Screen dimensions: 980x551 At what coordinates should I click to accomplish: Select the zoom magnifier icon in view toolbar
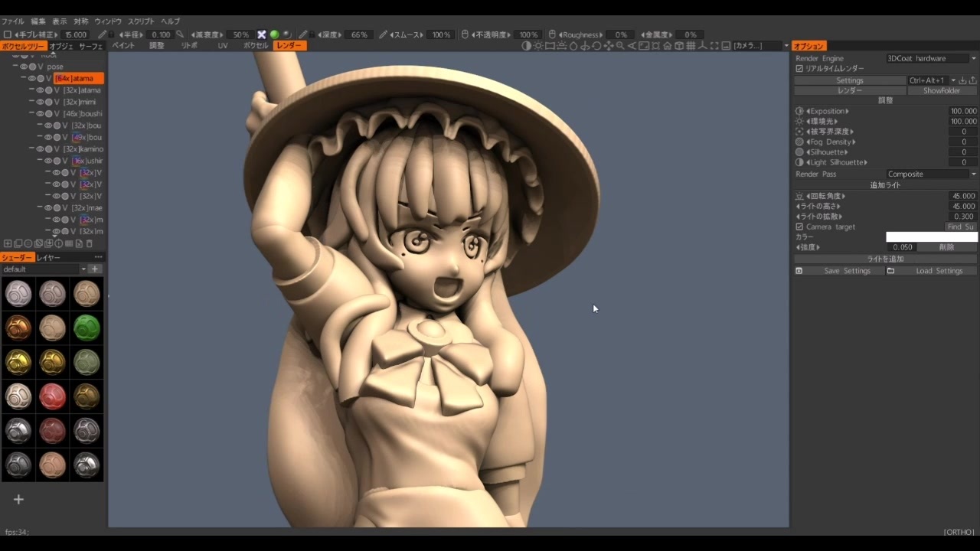(x=620, y=46)
